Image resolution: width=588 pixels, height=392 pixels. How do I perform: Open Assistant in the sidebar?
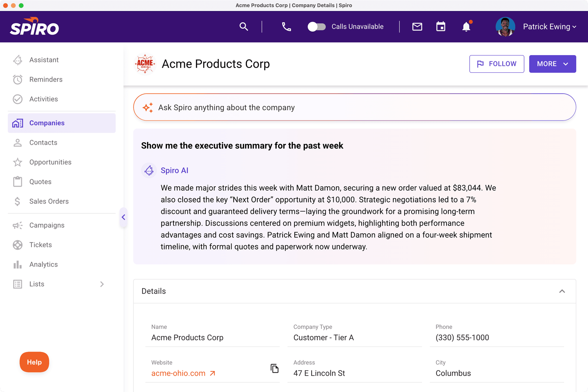62,60
